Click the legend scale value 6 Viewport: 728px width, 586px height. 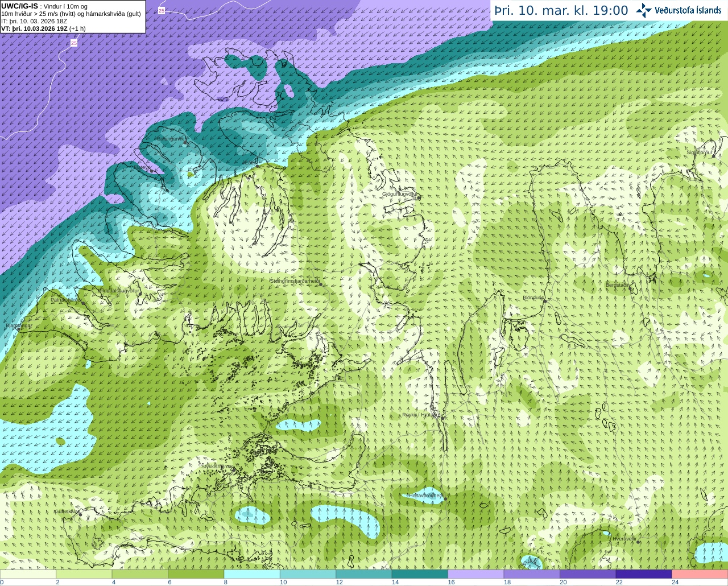169,582
